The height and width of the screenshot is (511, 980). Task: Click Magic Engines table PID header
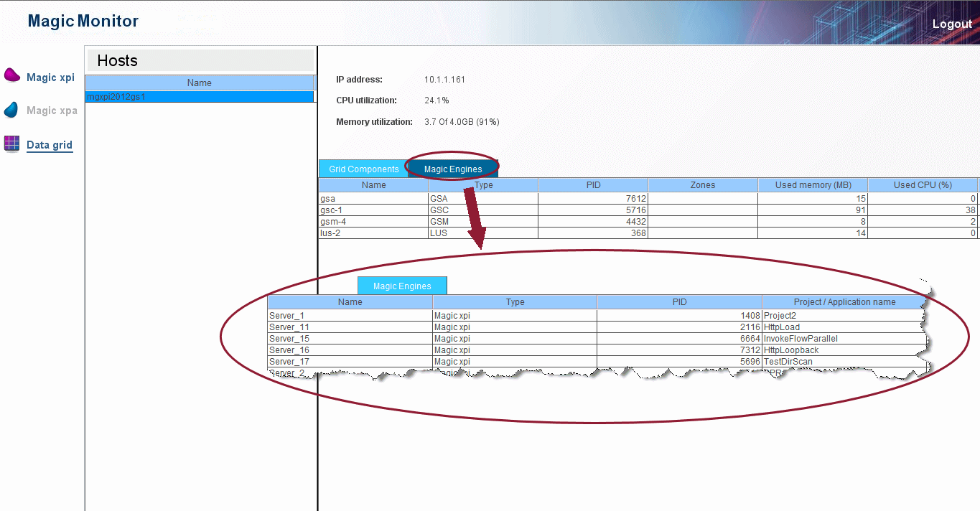coord(679,302)
